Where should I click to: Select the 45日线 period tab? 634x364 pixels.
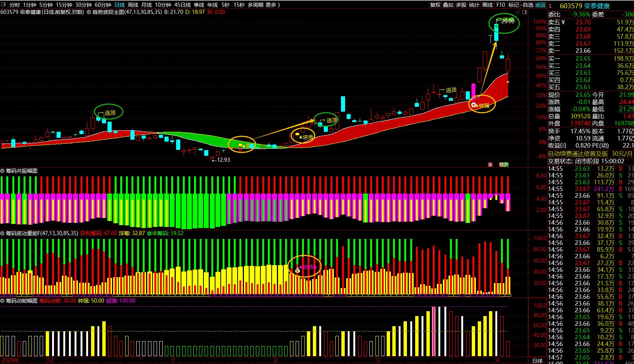182,5
